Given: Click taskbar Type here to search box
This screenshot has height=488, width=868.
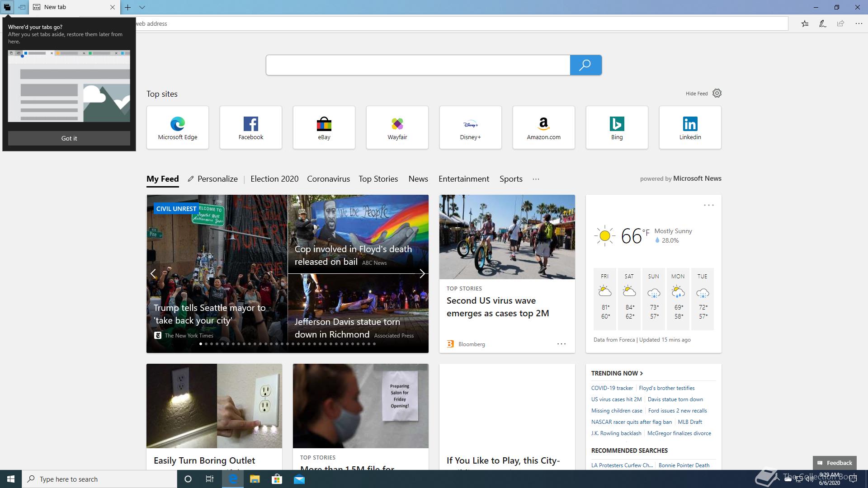Looking at the screenshot, I should tap(99, 479).
